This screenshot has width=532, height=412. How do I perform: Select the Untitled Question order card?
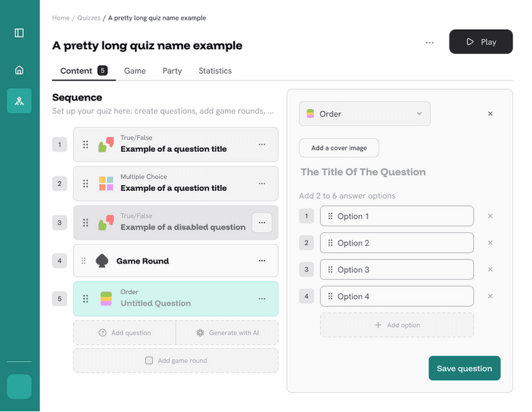(x=176, y=299)
